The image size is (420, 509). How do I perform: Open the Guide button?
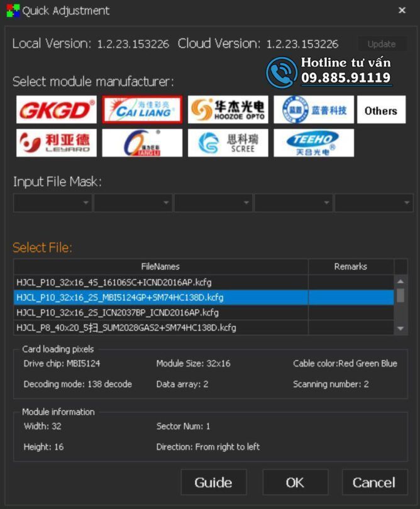(x=213, y=483)
